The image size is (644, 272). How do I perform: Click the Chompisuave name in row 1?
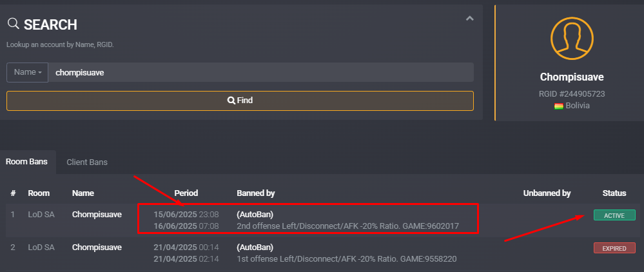click(97, 215)
